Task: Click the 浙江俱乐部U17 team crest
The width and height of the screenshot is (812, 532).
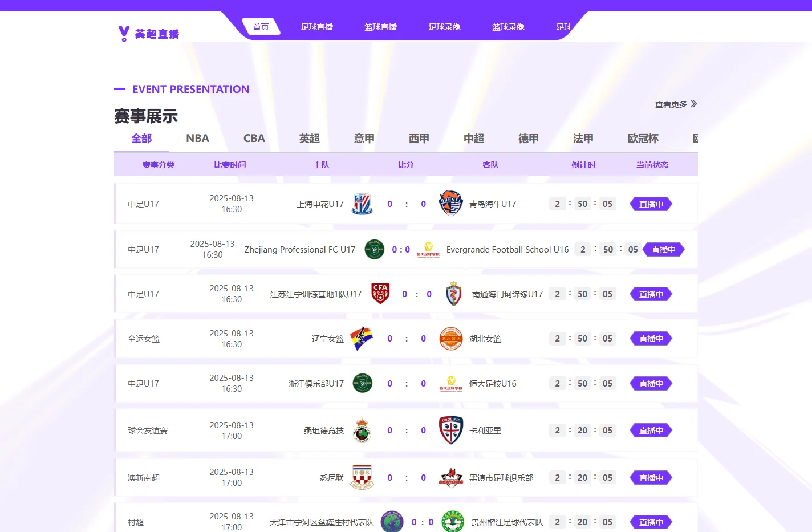Action: 362,383
